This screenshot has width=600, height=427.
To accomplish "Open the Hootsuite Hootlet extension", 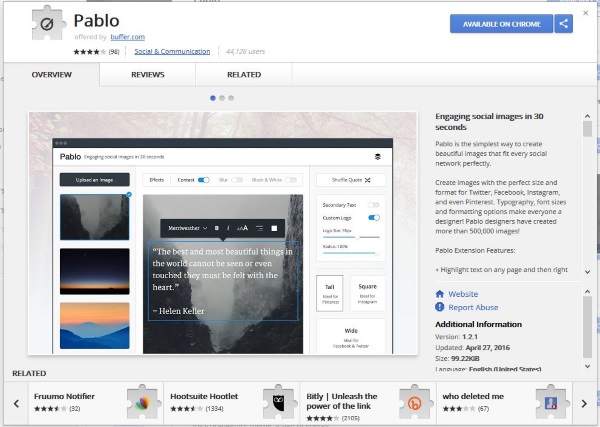I will [x=232, y=403].
